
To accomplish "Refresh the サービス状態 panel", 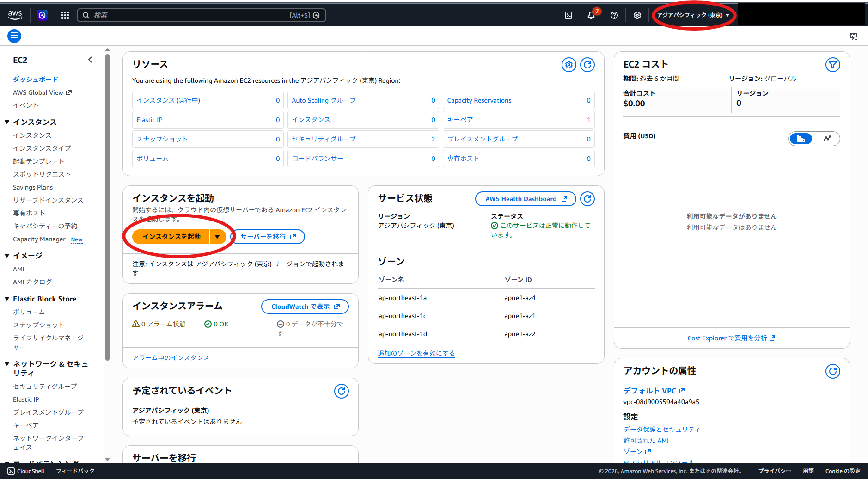I will tap(587, 199).
